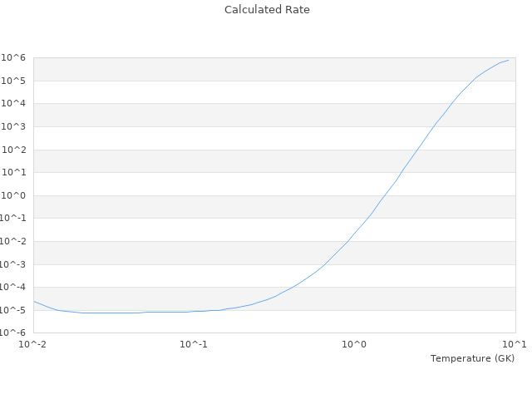The width and height of the screenshot is (532, 399).
Task: Click the 10^-6 y-axis tick label
Action: pyautogui.click(x=16, y=333)
